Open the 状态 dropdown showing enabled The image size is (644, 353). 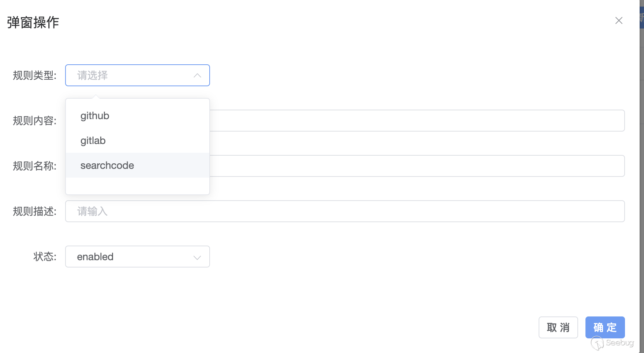click(132, 257)
